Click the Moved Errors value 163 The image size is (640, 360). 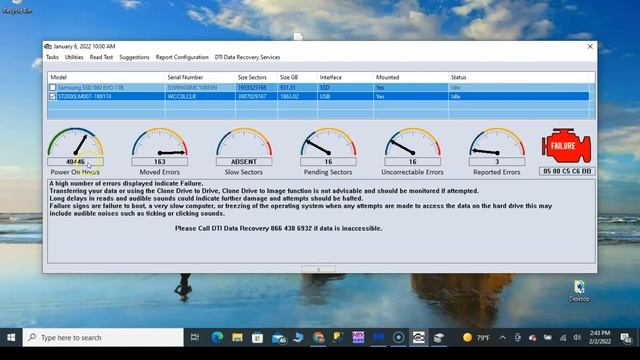[160, 162]
